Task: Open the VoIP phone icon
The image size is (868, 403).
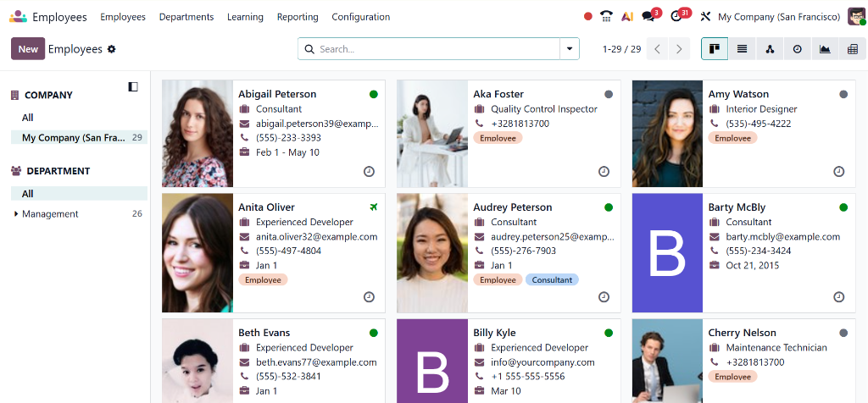Action: [x=606, y=16]
